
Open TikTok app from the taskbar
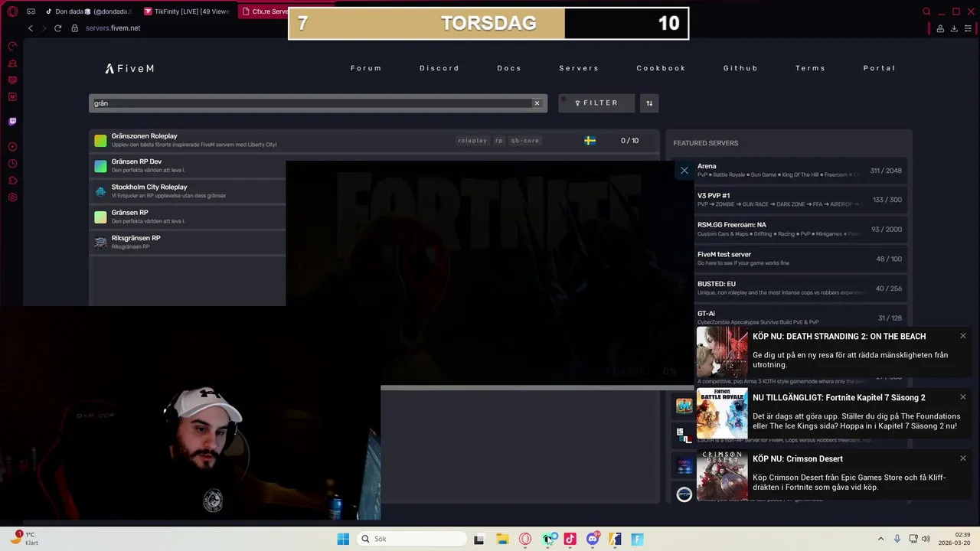570,539
